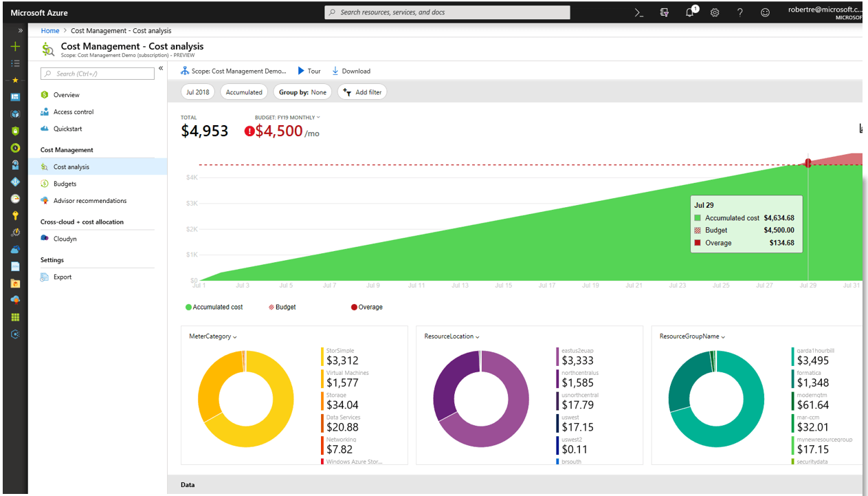Viewport: 868px width, 496px height.
Task: Click the cube Resources icon in the sidebar
Action: tap(15, 114)
